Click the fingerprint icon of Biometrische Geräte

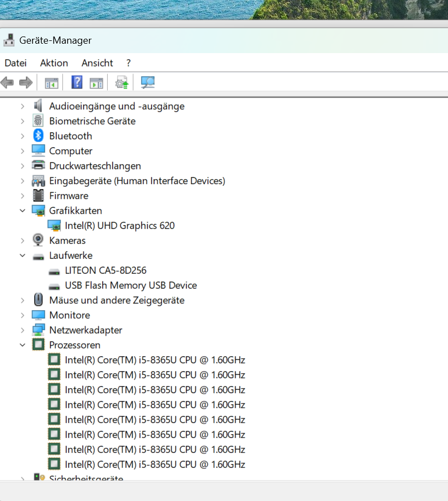38,121
